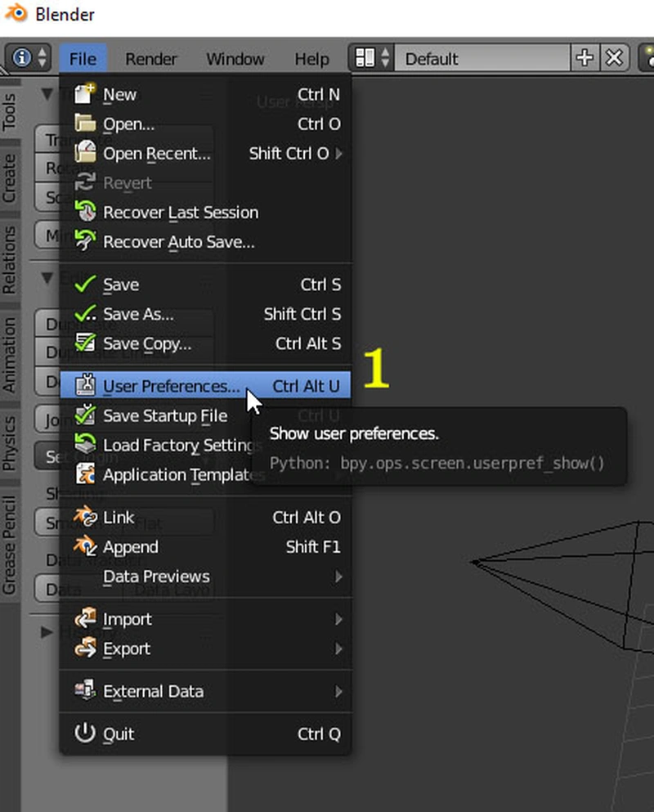Click the Recover Auto Save icon
Viewport: 654px width, 812px height.
85,242
